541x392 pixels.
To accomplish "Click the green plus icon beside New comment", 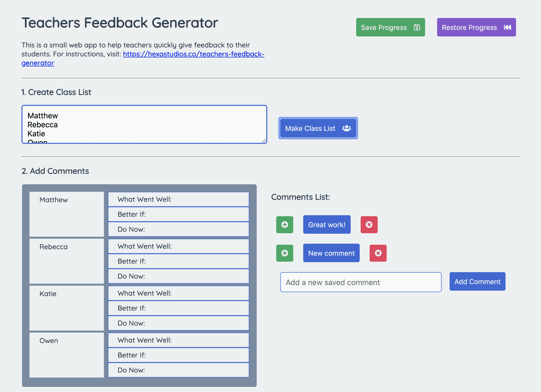I will [284, 253].
